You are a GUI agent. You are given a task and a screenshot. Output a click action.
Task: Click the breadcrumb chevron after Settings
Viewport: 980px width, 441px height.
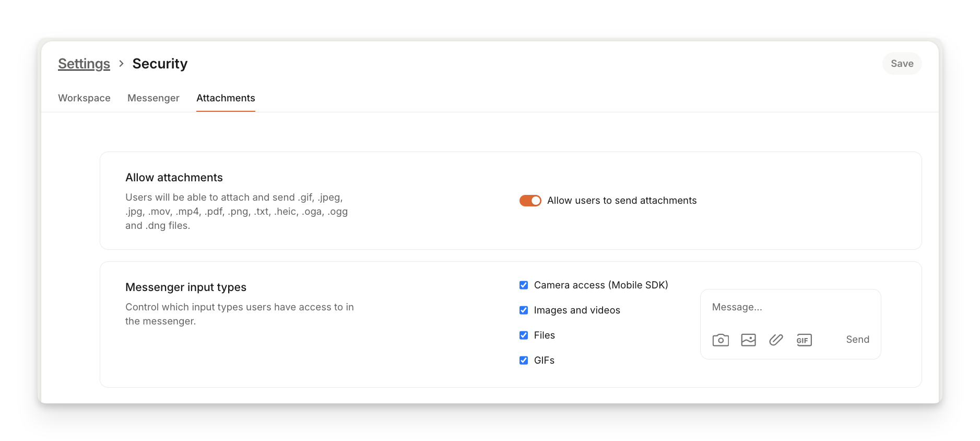pos(121,64)
